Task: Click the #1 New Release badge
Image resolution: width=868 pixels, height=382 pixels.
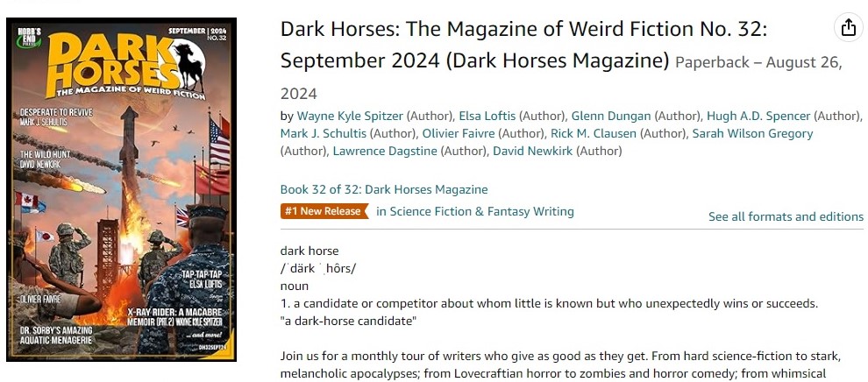Action: [x=323, y=211]
